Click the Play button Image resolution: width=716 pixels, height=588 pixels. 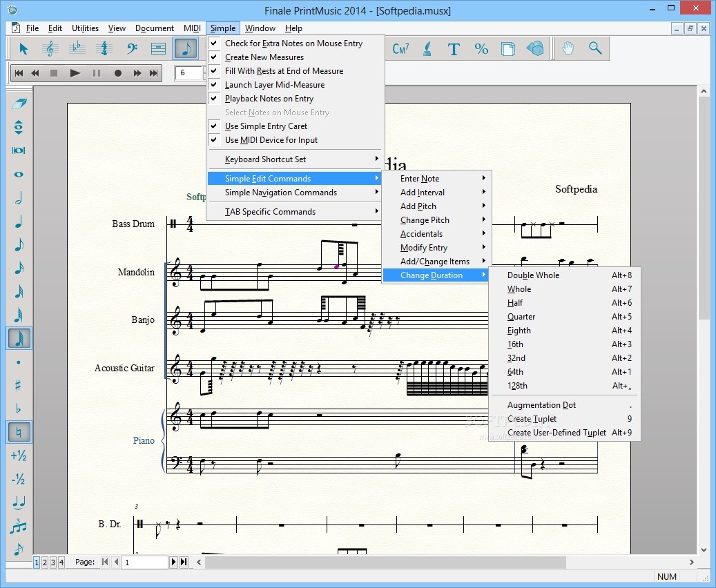[75, 73]
